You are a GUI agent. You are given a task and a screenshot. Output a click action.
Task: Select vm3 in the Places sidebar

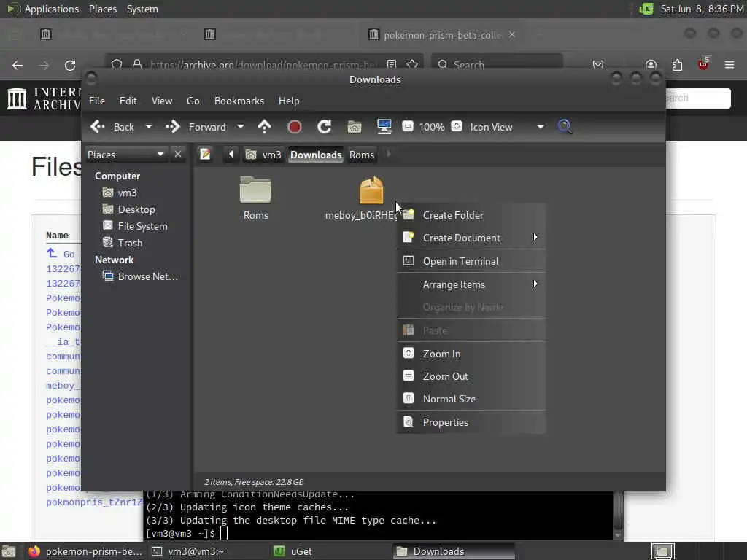[x=120, y=192]
